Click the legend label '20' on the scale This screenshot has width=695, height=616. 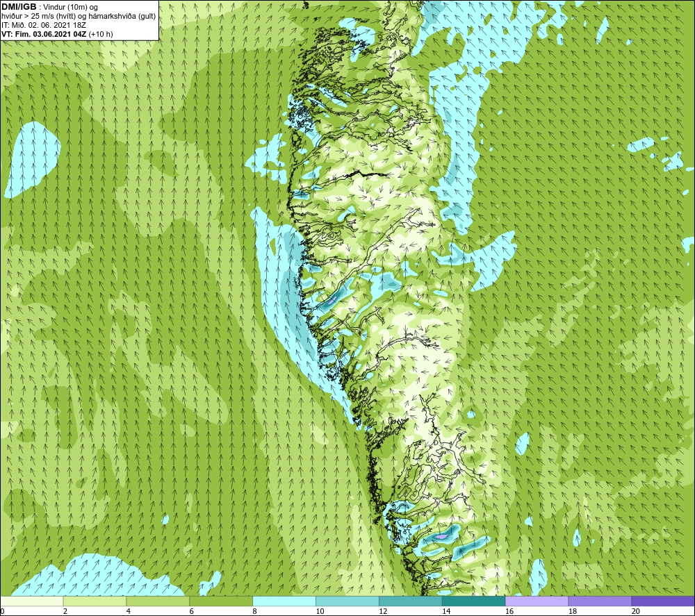coord(636,612)
